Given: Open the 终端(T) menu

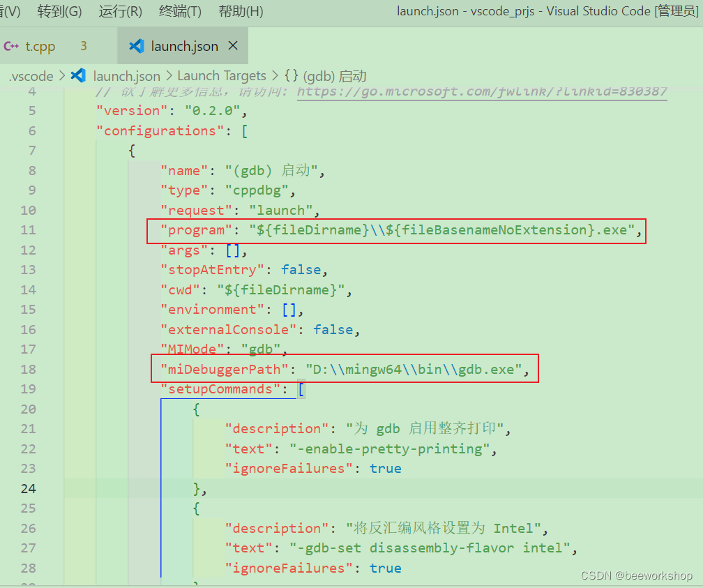Looking at the screenshot, I should (x=180, y=11).
